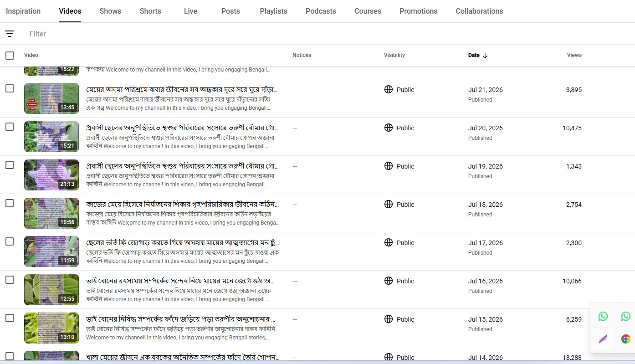The height and width of the screenshot is (364, 635).
Task: Open the 21:13 video thumbnail
Action: point(51,175)
